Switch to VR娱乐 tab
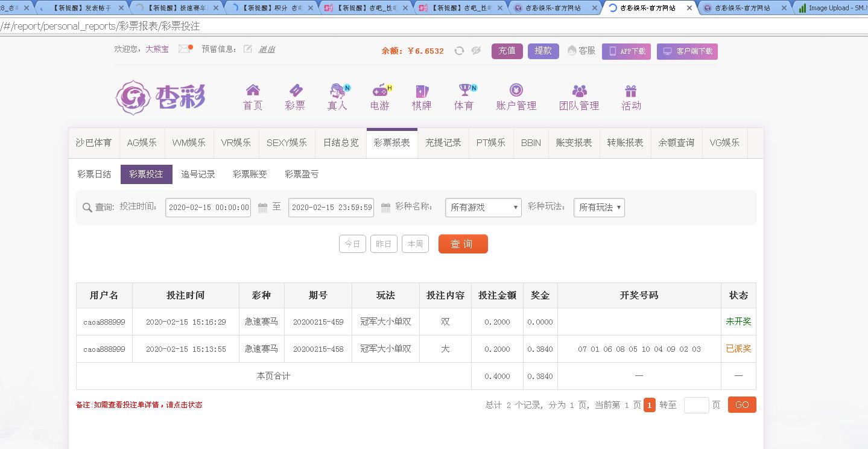868x449 pixels. click(x=236, y=143)
